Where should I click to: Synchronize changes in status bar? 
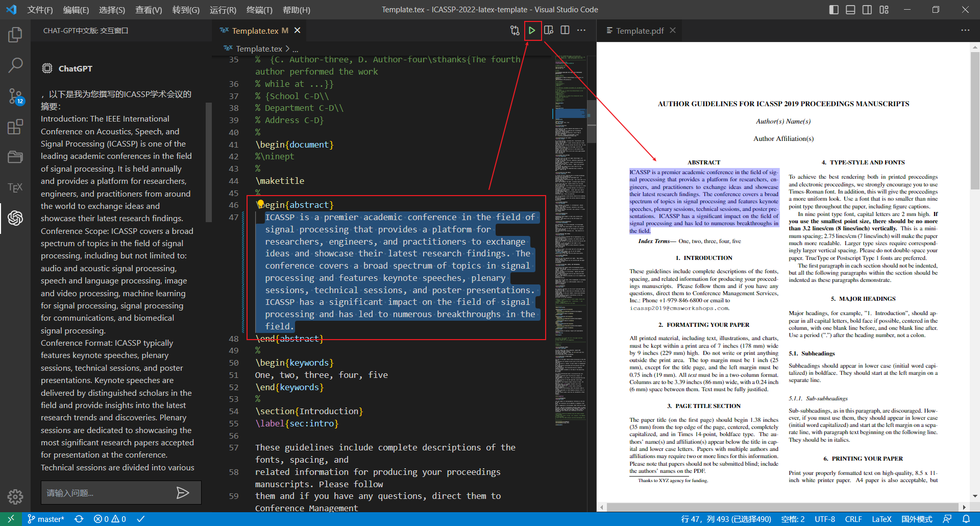pyautogui.click(x=79, y=519)
